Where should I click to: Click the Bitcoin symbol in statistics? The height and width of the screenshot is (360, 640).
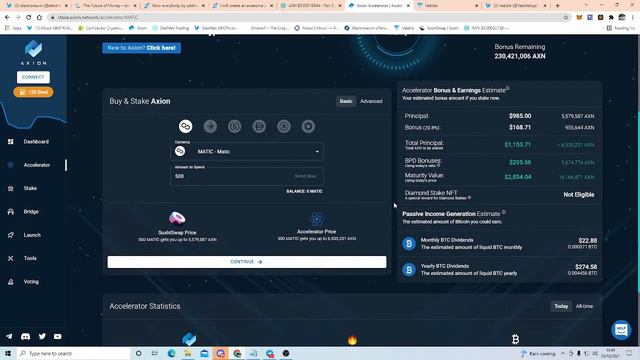tap(516, 339)
